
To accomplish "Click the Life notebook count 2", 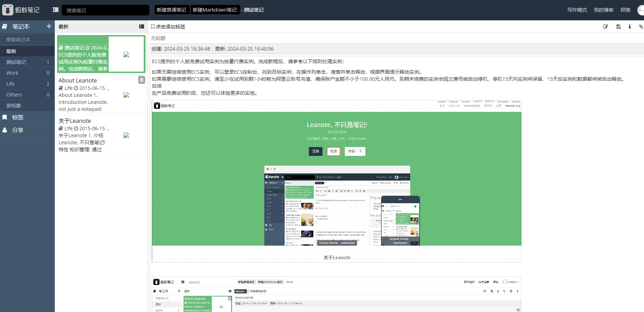I will [x=48, y=84].
